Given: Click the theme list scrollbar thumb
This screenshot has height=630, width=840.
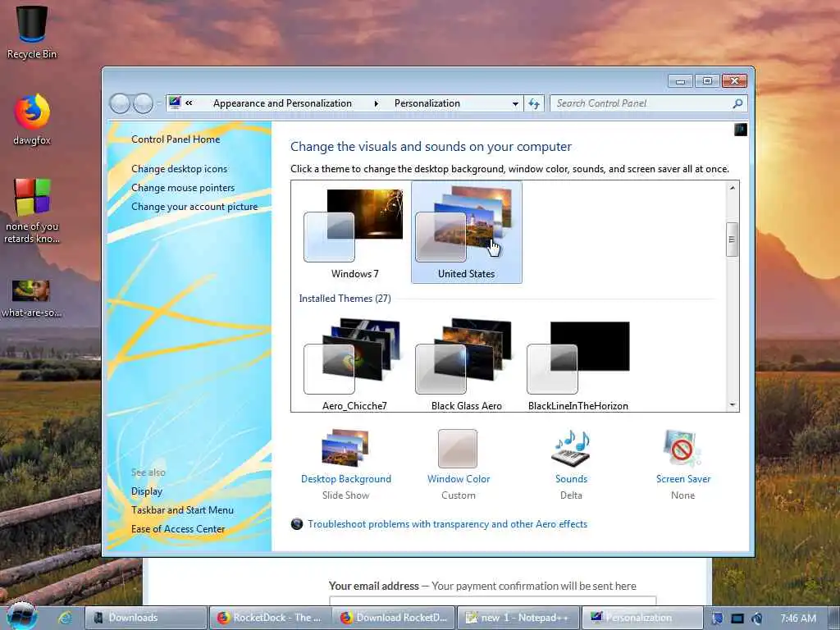Looking at the screenshot, I should [x=732, y=240].
